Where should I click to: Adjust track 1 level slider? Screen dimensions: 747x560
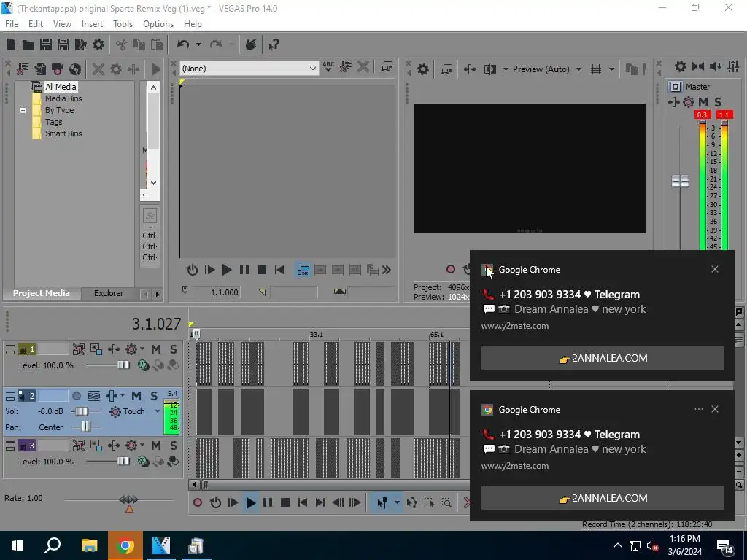123,365
